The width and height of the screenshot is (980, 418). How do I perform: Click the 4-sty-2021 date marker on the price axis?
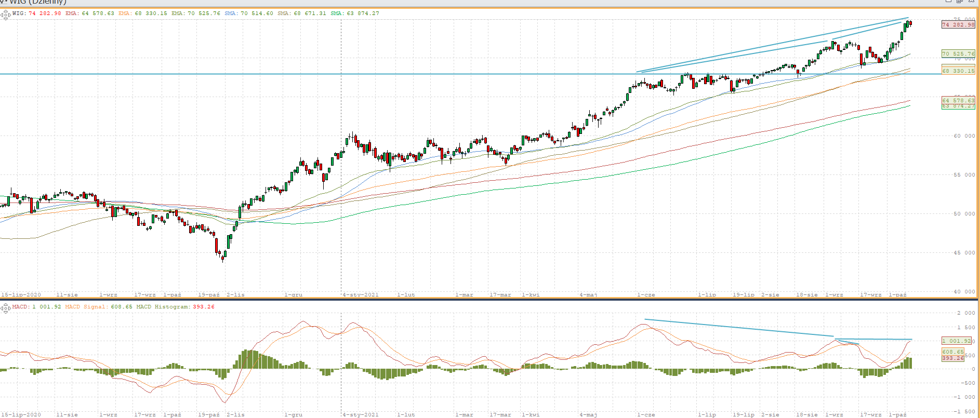point(361,294)
